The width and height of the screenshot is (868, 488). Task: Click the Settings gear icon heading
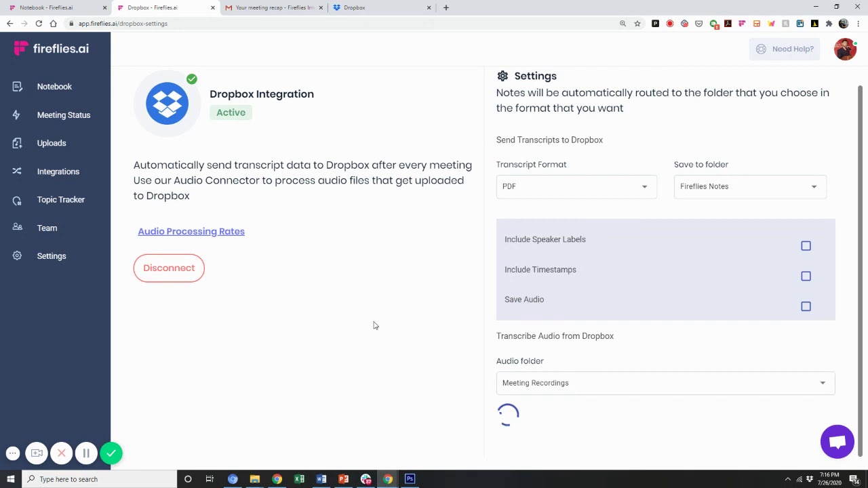coord(502,76)
